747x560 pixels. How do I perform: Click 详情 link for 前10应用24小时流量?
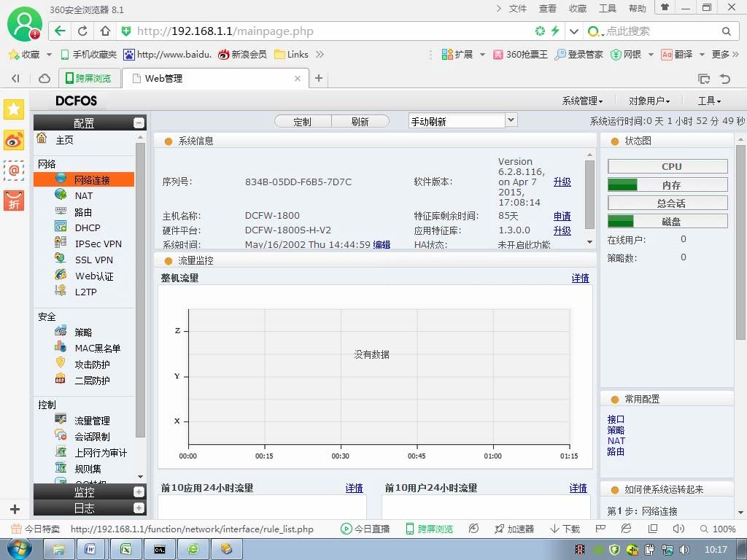coord(354,488)
